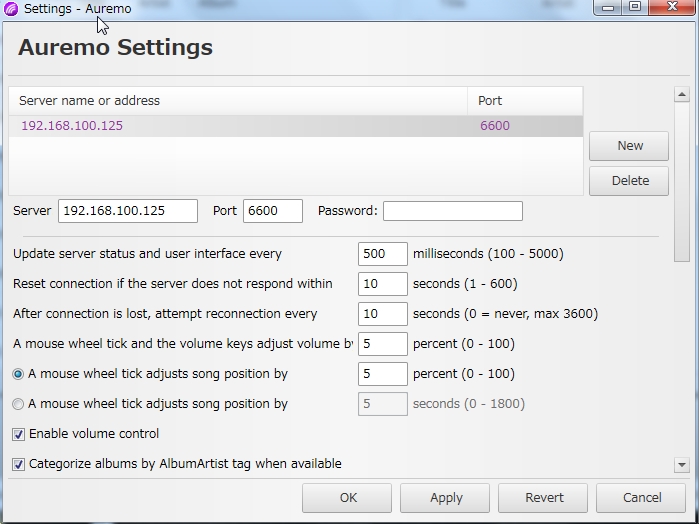The height and width of the screenshot is (524, 699).
Task: Click the Port column header
Action: (525, 101)
